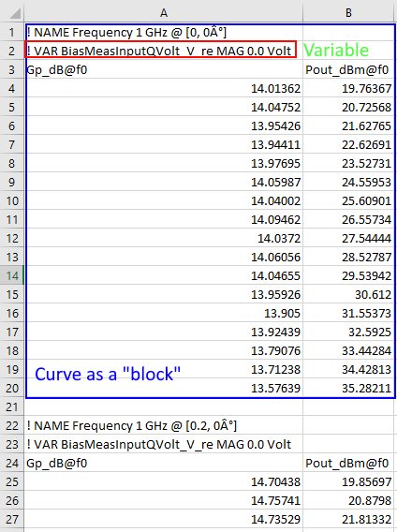Click Pout_dBm@f0 cell in row 3
Screen dimensions: 397x532
(349, 69)
